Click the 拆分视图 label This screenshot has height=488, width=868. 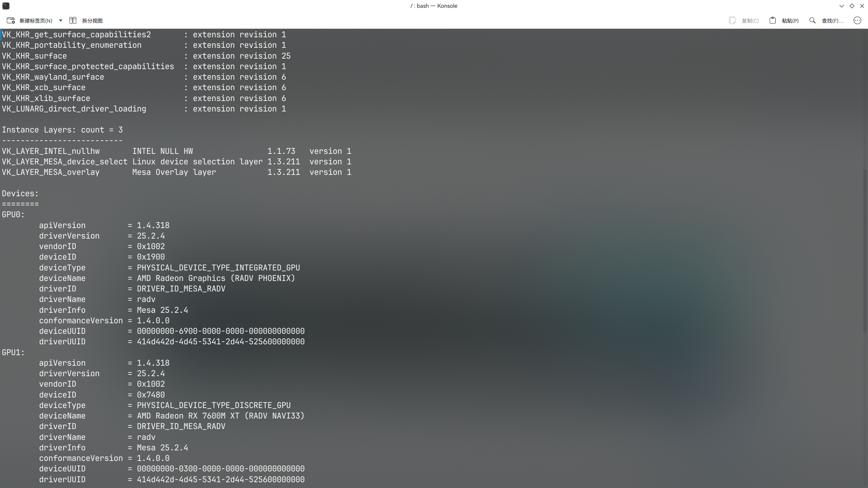tap(92, 21)
